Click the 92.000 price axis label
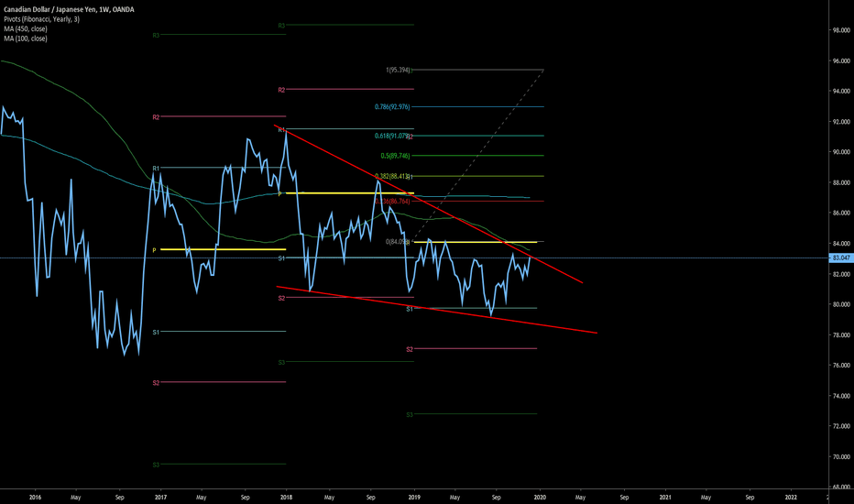 tap(840, 122)
